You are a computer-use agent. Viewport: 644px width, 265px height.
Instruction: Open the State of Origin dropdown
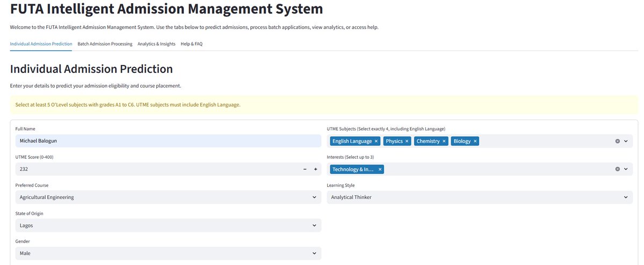tap(169, 225)
